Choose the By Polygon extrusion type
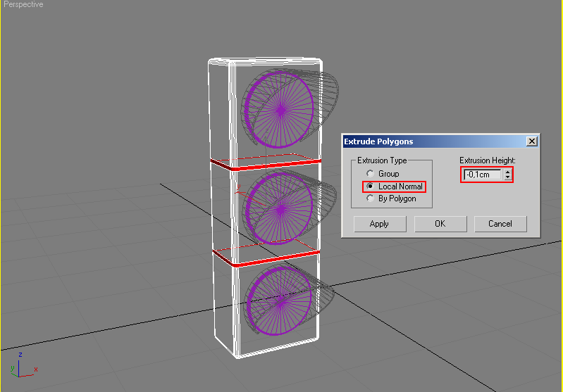The width and height of the screenshot is (563, 392). (x=370, y=198)
